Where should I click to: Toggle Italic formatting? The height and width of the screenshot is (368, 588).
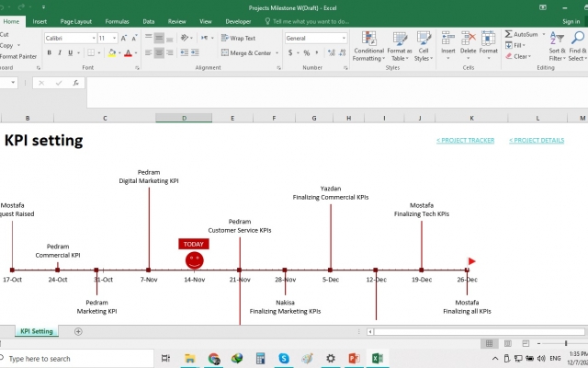point(60,53)
